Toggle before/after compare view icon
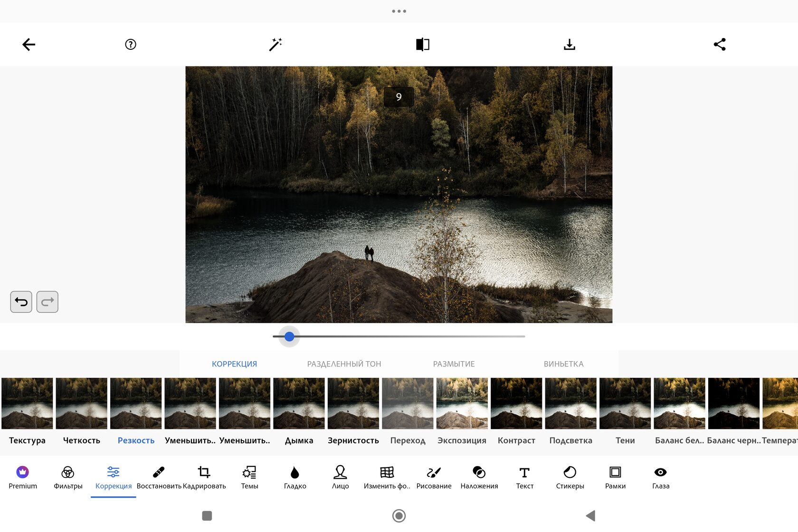Image resolution: width=798 pixels, height=532 pixels. point(423,45)
